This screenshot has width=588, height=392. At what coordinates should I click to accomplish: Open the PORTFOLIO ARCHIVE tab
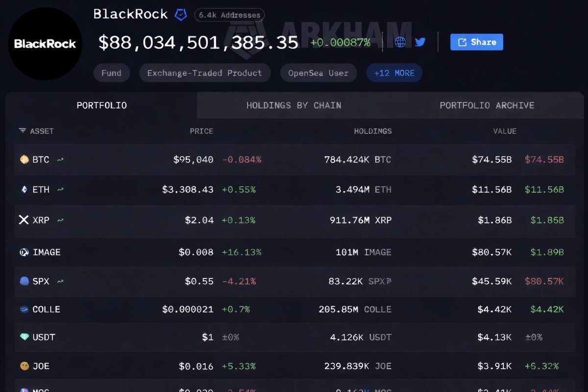click(487, 105)
